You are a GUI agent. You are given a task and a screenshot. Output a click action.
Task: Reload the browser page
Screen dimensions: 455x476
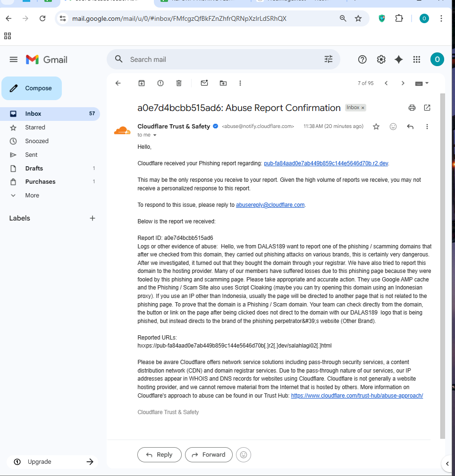(x=43, y=18)
